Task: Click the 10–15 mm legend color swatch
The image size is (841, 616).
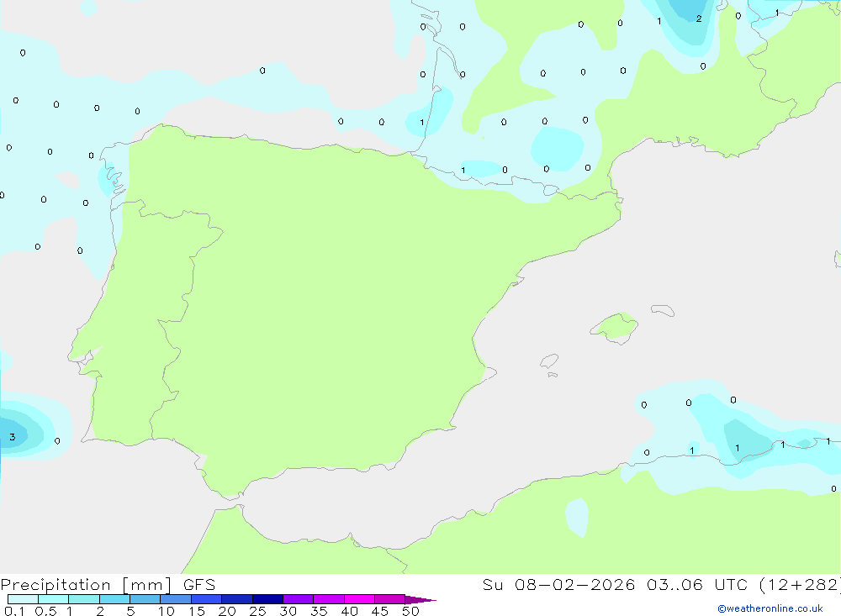Action: click(176, 599)
